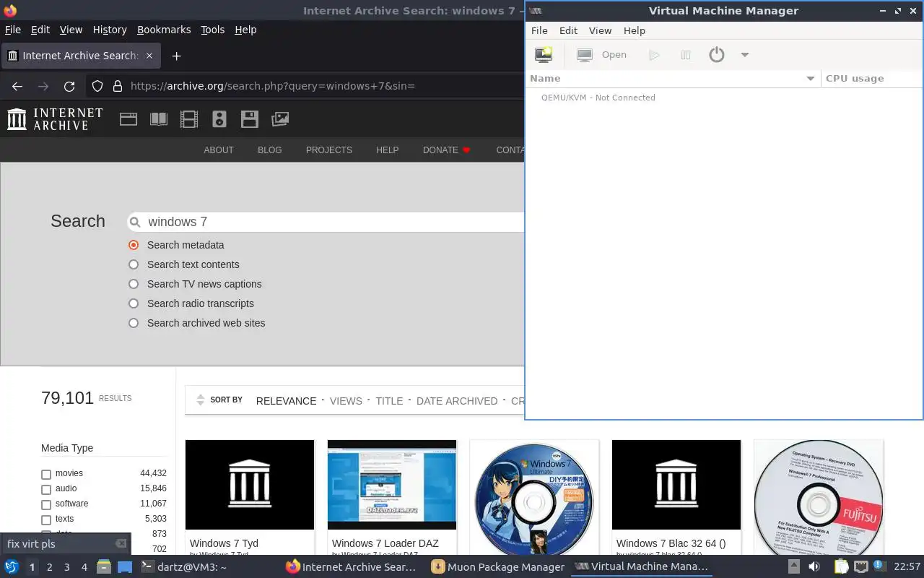924x578 pixels.
Task: Sort results by RELEVANCE
Action: click(286, 401)
